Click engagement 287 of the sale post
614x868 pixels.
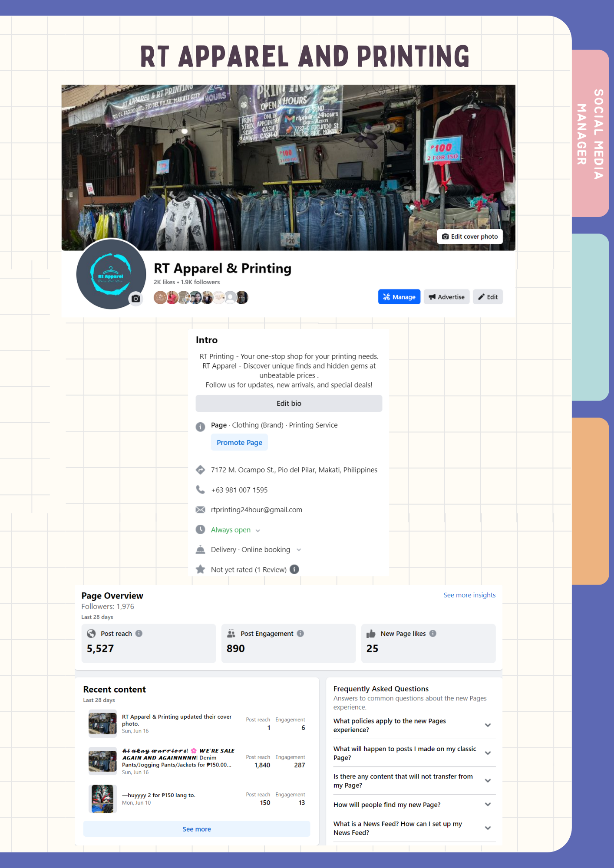tap(300, 765)
